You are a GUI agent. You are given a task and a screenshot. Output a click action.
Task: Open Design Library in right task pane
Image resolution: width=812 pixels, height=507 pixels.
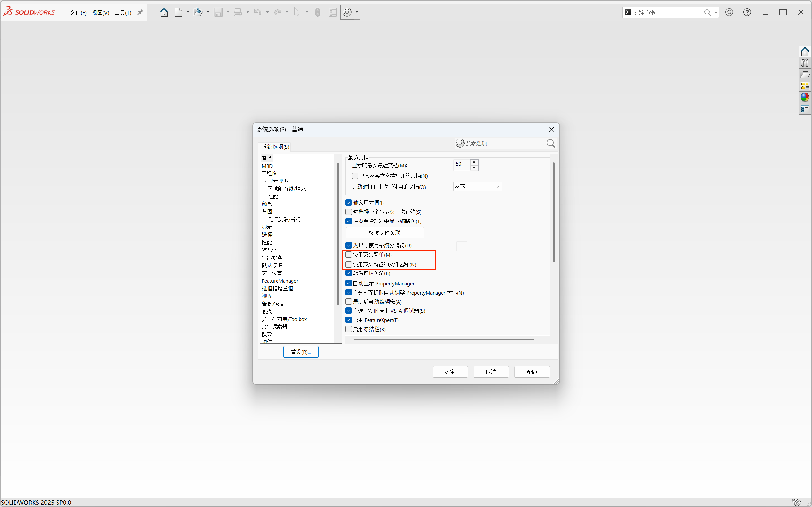[805, 63]
